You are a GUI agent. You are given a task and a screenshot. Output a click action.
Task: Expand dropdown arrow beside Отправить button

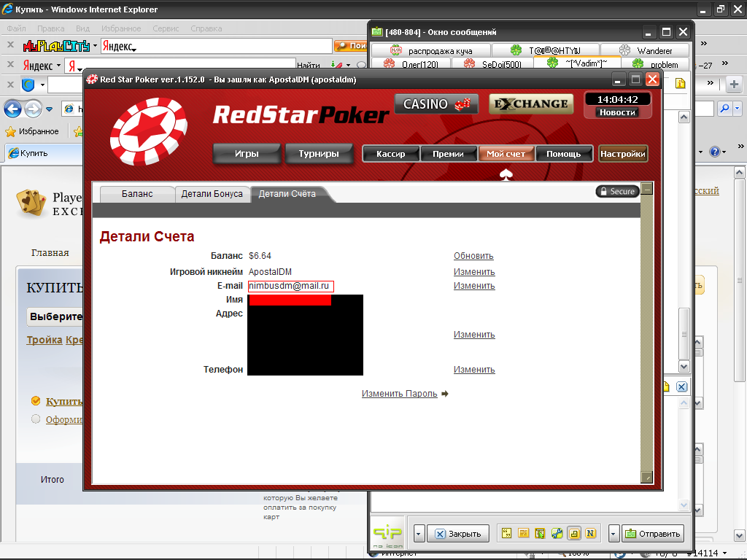614,534
